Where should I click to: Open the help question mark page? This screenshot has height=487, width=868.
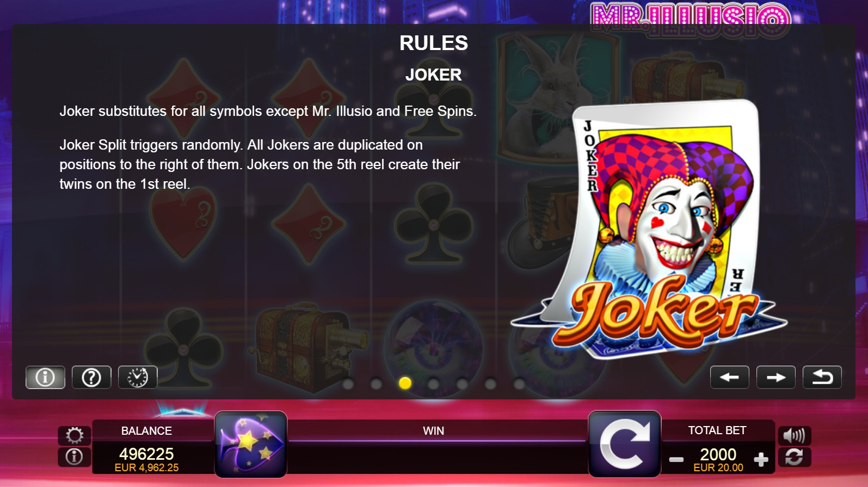coord(91,377)
